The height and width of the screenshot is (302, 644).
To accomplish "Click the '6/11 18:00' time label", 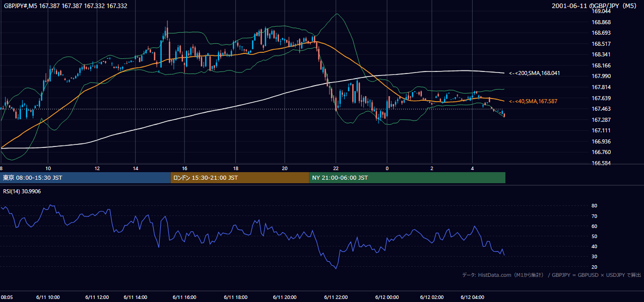I will click(x=236, y=297).
